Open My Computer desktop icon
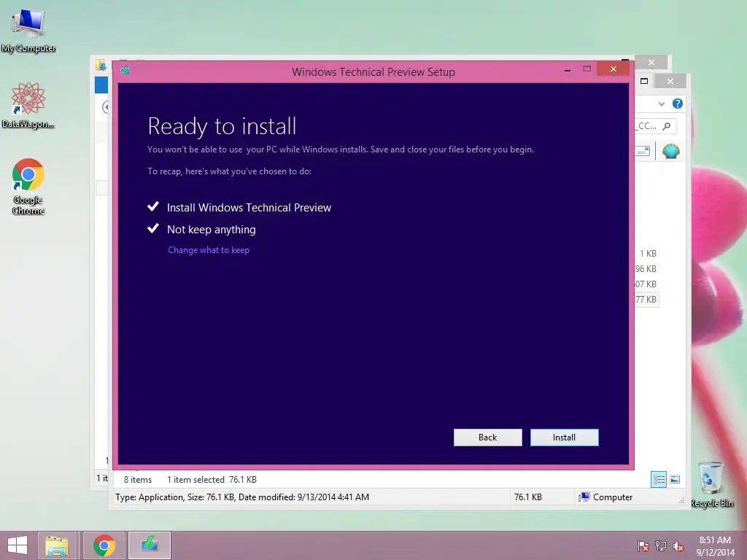 tap(28, 31)
